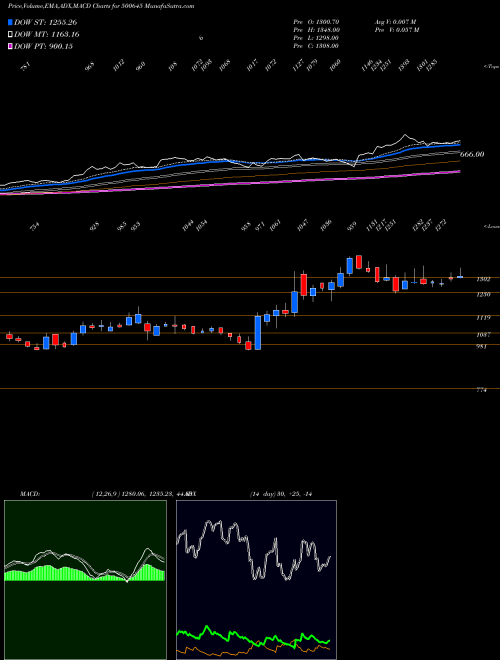Select the DOW MT 1163.16 label
This screenshot has width=500, height=660.
47,34
